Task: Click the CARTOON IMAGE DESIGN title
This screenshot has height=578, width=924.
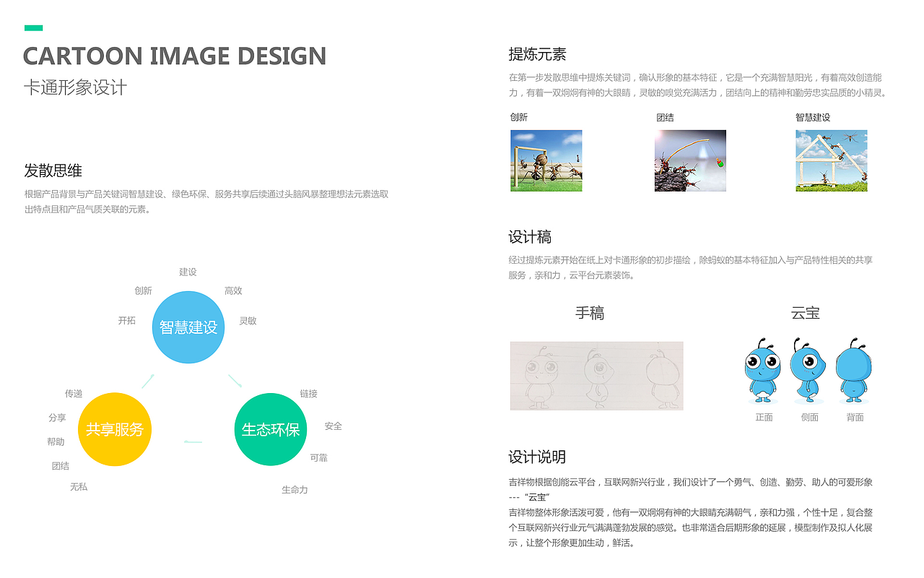Action: click(175, 56)
